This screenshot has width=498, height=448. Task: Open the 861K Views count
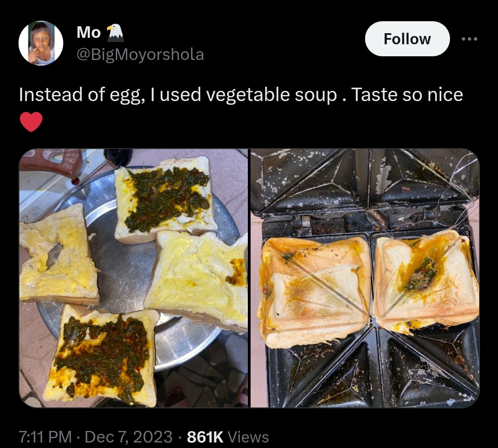coord(228,436)
